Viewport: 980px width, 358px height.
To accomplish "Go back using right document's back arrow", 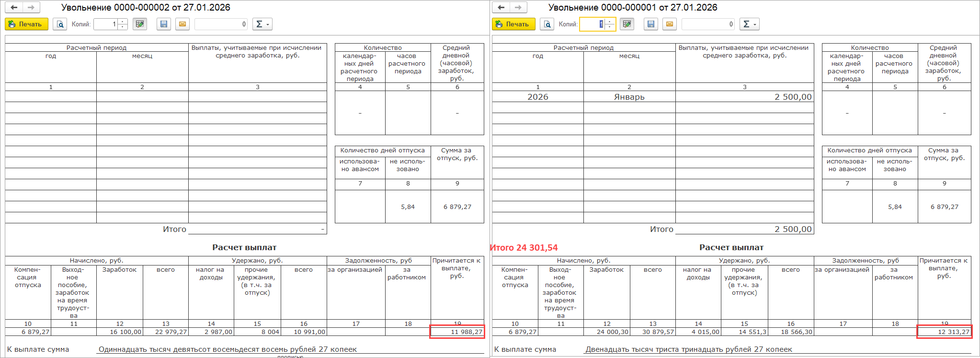I will point(501,7).
